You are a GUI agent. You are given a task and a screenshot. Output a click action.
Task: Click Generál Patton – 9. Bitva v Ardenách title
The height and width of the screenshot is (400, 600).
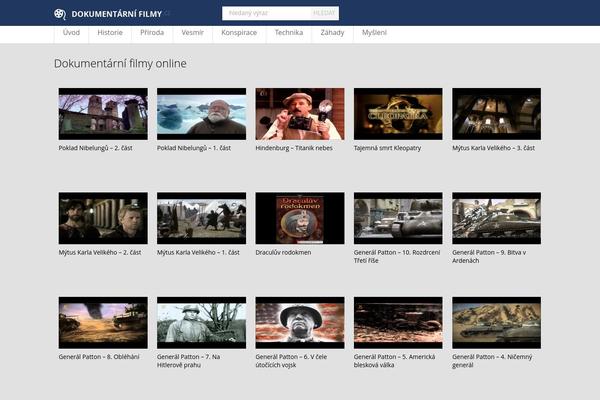[x=489, y=256]
